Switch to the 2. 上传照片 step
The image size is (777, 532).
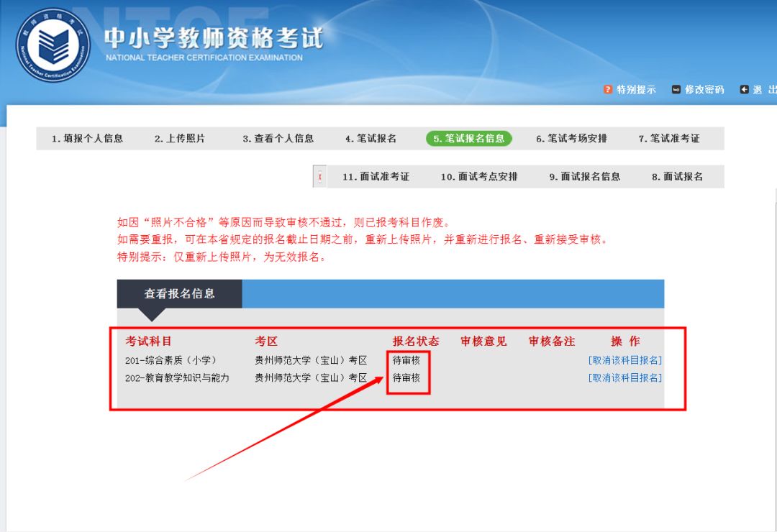[181, 137]
